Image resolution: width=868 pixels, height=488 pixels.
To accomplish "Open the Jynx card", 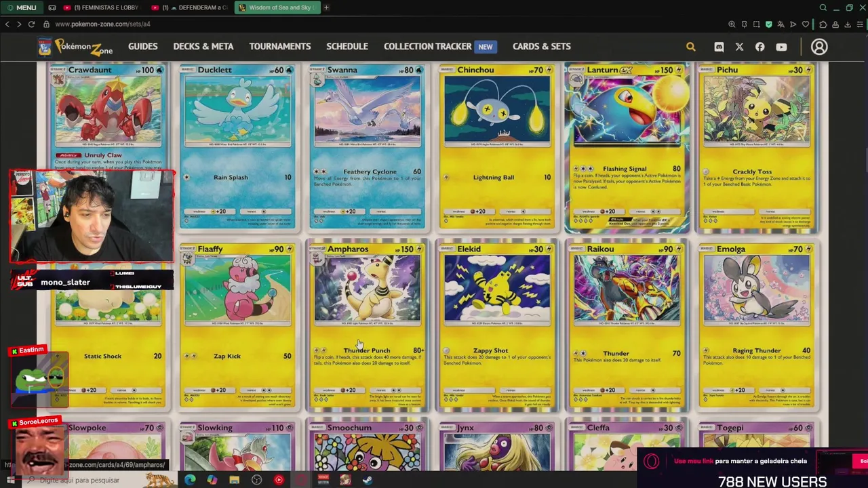I will [498, 445].
